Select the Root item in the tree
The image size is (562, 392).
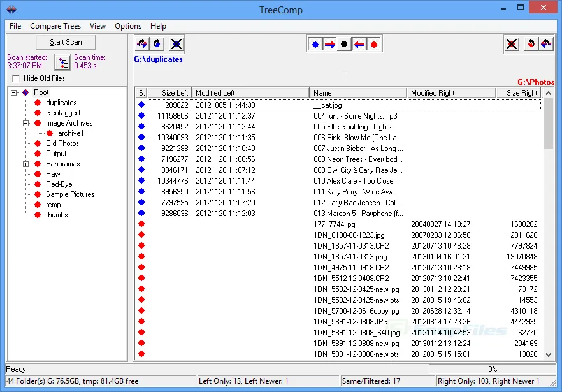41,92
